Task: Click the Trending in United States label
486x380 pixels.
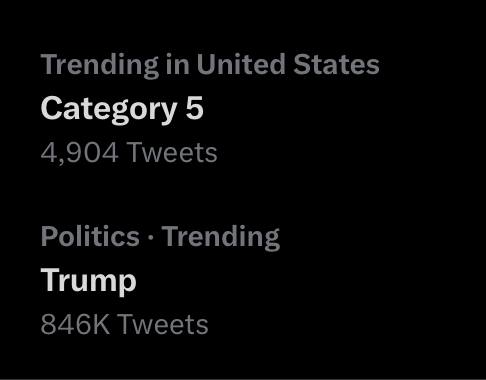Action: click(x=210, y=65)
